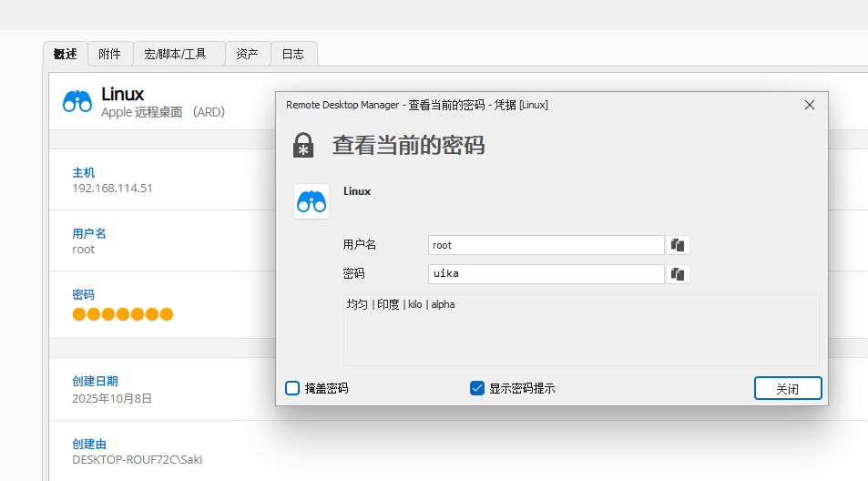The height and width of the screenshot is (481, 868).
Task: Copy the username with its clipboard icon
Action: tap(678, 245)
